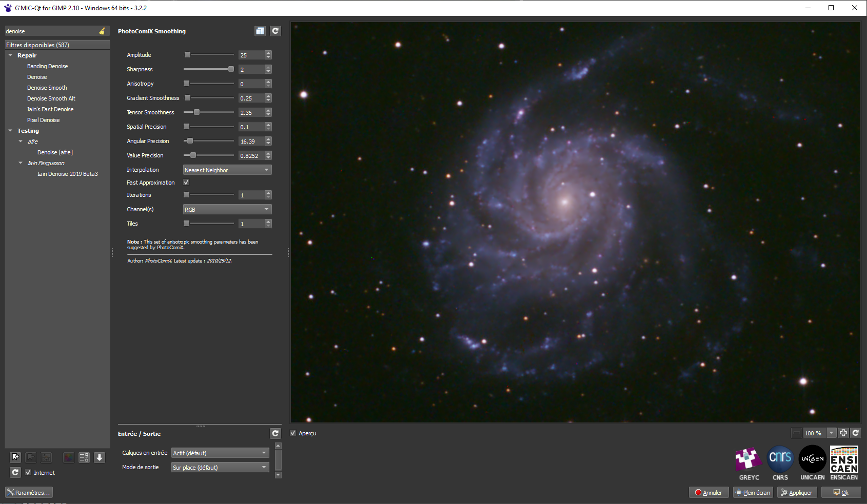Click the color wheel icon below the filter list
This screenshot has height=504, width=867.
68,457
